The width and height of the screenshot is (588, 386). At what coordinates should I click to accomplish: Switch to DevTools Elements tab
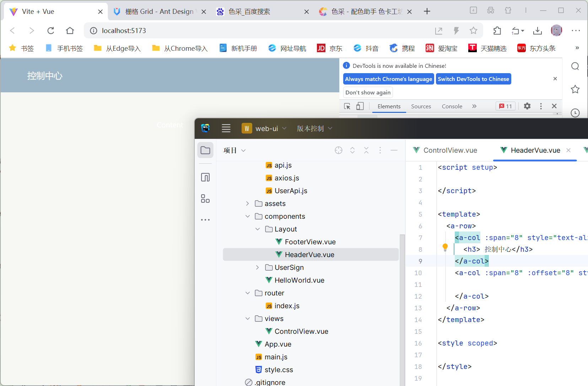coord(389,106)
